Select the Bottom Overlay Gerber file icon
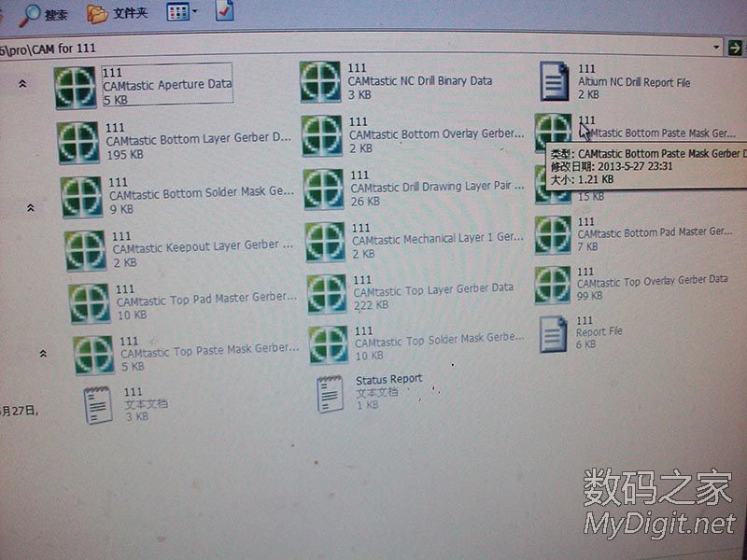The image size is (747, 560). point(322,135)
